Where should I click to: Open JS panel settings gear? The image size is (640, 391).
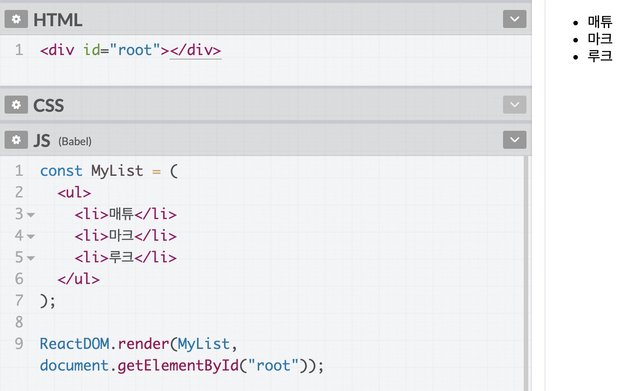[16, 140]
